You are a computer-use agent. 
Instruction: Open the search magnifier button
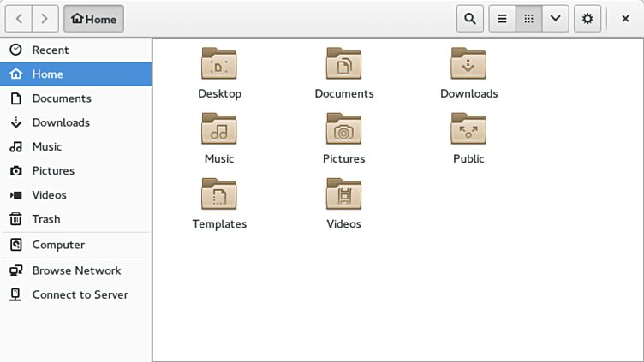(469, 19)
